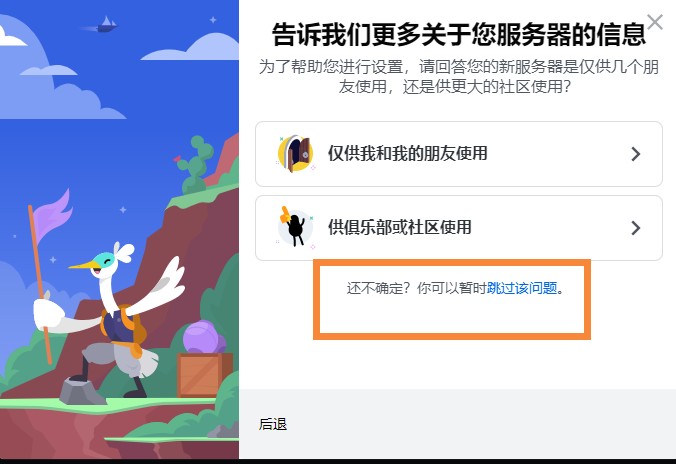Click the 还不确定？你可以暂时 text
Viewport: 676px width, 464px height.
tap(416, 288)
